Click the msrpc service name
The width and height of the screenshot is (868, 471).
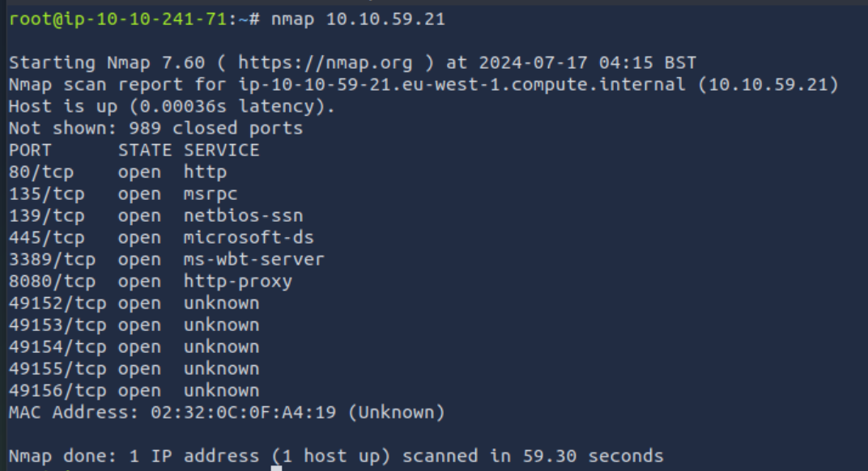click(x=211, y=194)
